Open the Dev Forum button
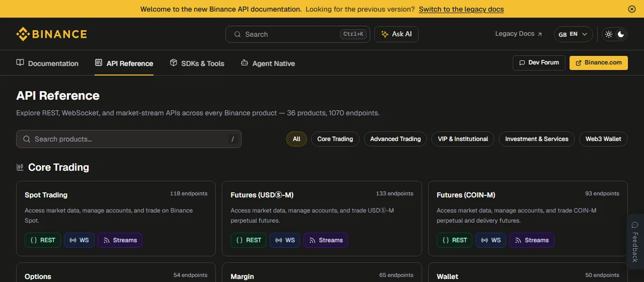The image size is (644, 282). [539, 63]
